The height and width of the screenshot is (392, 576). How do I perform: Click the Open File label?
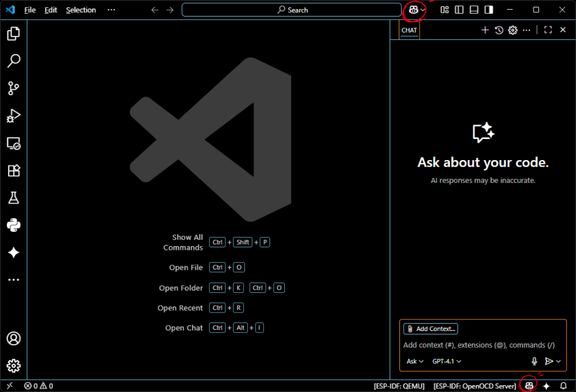pyautogui.click(x=186, y=268)
